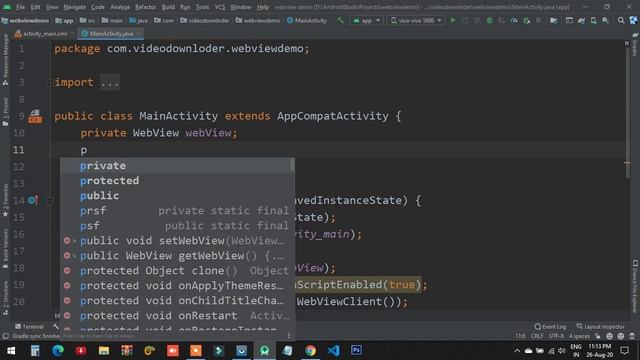Open Visual Studio Code from the taskbar

tap(333, 351)
